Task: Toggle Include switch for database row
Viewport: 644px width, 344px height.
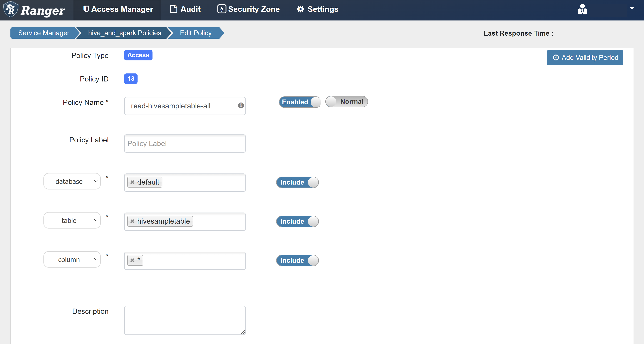Action: coord(297,182)
